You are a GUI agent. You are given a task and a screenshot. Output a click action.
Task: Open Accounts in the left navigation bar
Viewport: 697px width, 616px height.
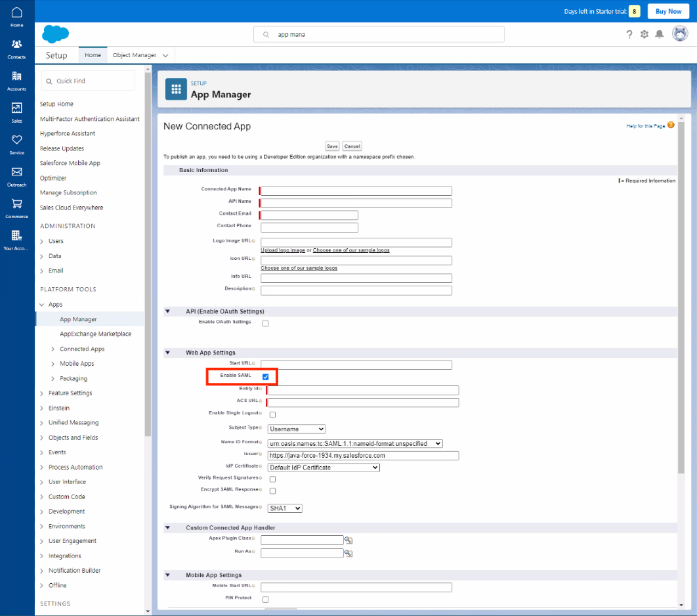point(17,81)
